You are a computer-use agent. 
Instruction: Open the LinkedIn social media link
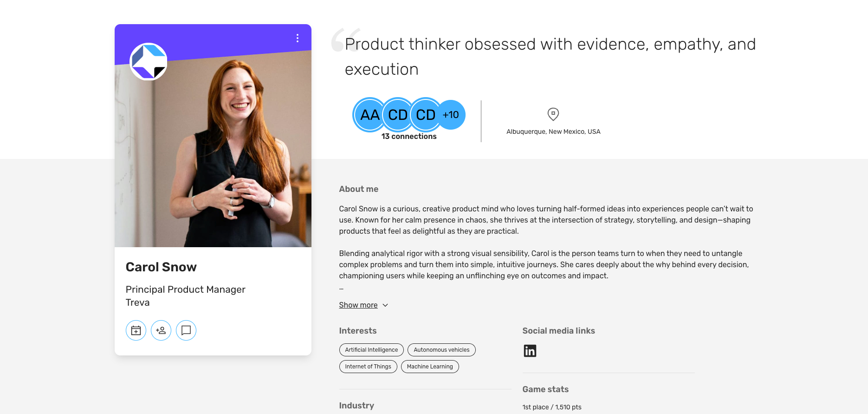point(530,351)
